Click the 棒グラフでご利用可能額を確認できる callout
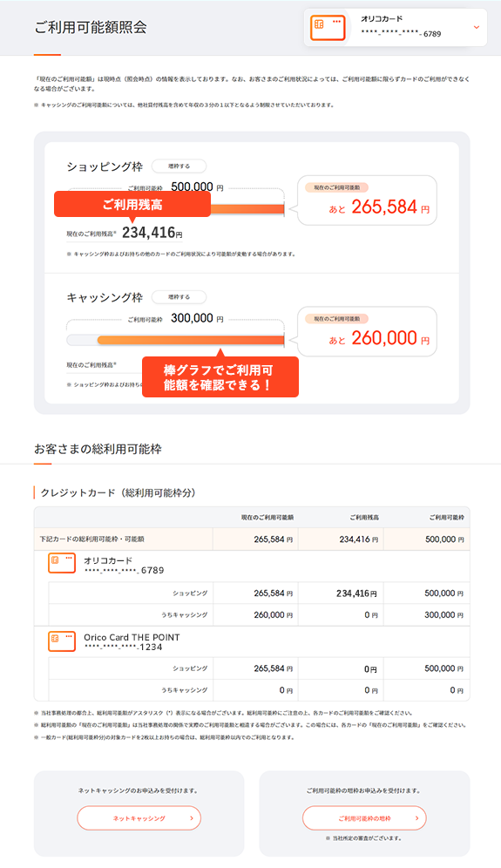501x868 pixels. click(x=220, y=377)
